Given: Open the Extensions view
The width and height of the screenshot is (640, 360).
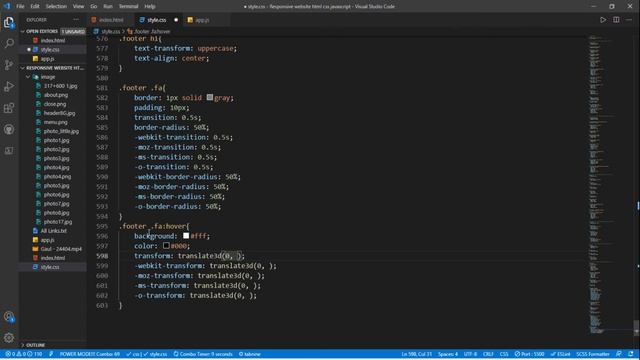Looking at the screenshot, I should 9,108.
